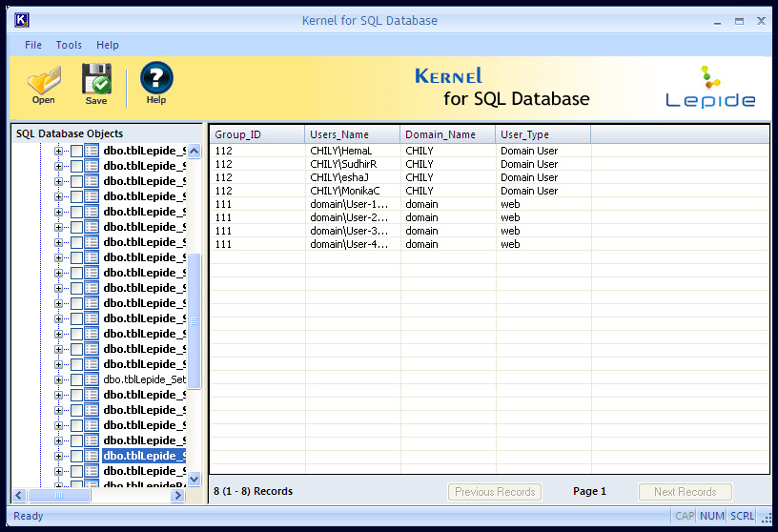Click the Page 1 label
The height and width of the screenshot is (532, 778).
point(589,491)
